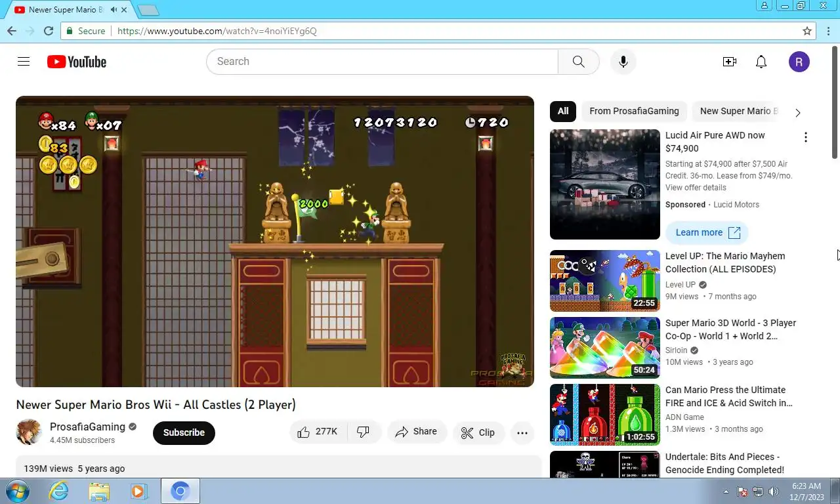The image size is (840, 504).
Task: Click the page vertical scrollbar thumb
Action: (835, 101)
